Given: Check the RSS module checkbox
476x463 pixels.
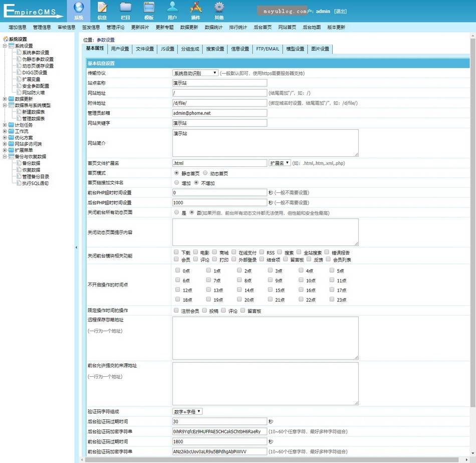Looking at the screenshot, I should [262, 252].
